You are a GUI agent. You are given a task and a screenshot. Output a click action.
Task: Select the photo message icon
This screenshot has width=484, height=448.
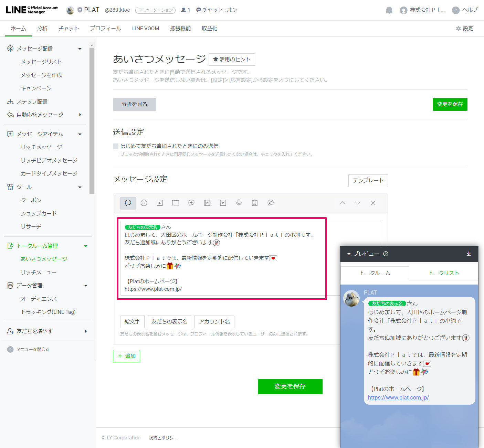coord(160,203)
